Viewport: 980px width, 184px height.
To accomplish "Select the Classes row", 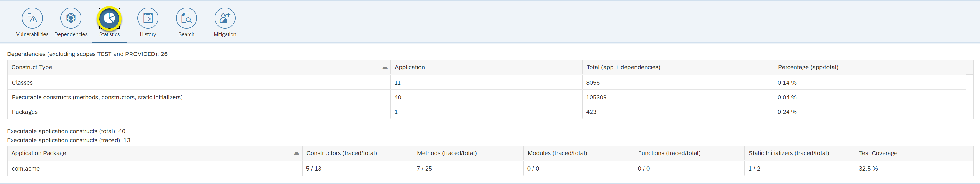I will pyautogui.click(x=22, y=83).
